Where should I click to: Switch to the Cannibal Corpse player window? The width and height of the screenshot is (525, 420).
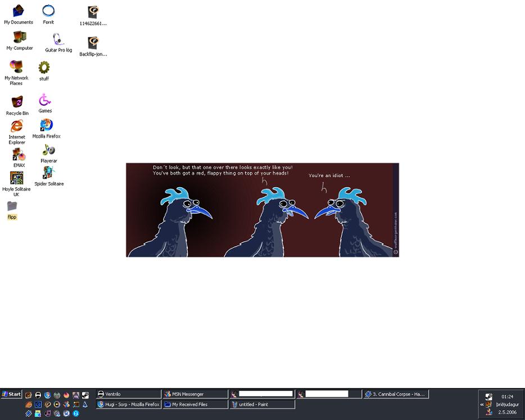coord(396,394)
